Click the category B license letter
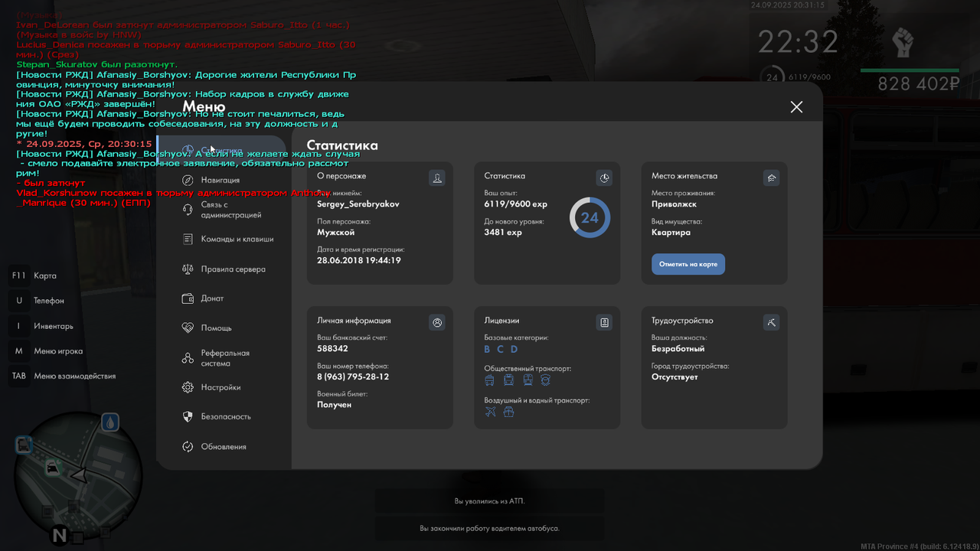Screen dimensions: 980x551 click(487, 349)
